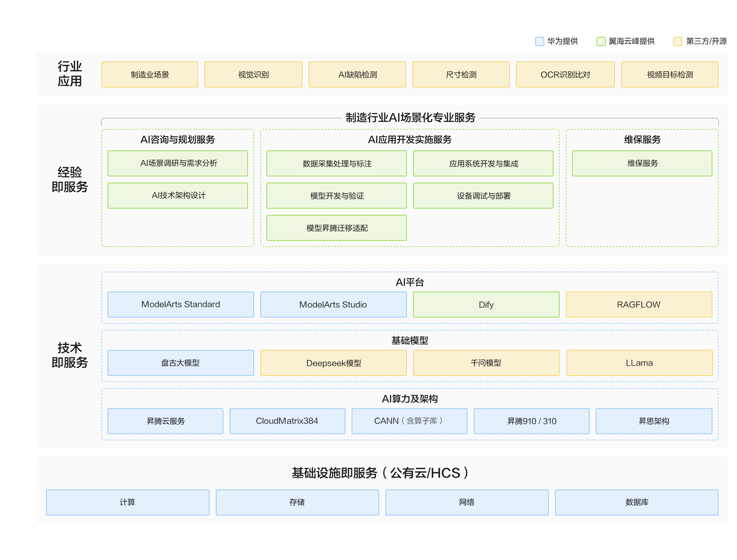Select the green 维保服务 box
The image size is (737, 560).
(642, 163)
